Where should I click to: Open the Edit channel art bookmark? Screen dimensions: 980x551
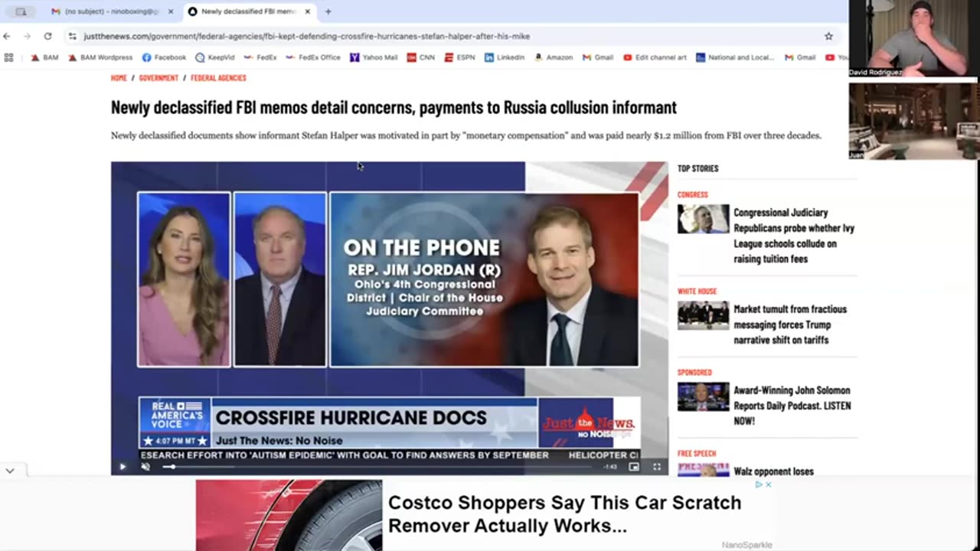[x=655, y=57]
